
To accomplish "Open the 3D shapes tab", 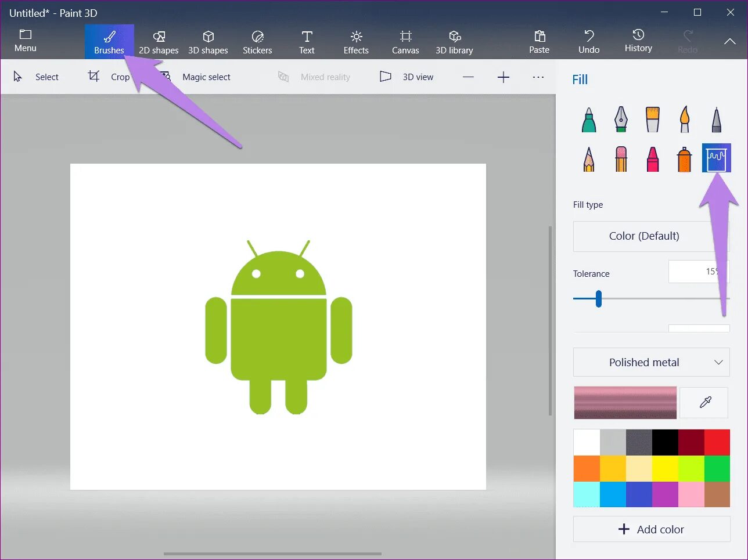I will (x=208, y=42).
